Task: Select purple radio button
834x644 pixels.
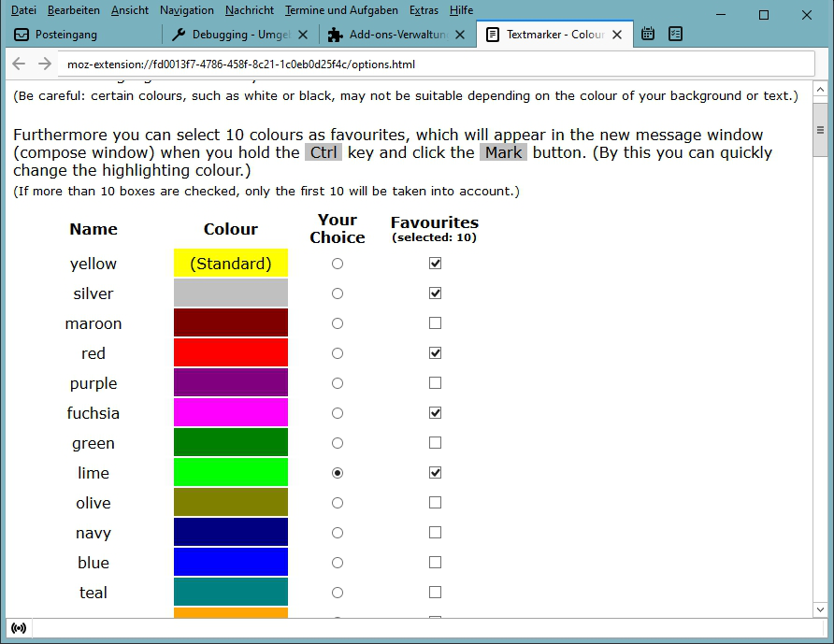Action: (x=338, y=383)
